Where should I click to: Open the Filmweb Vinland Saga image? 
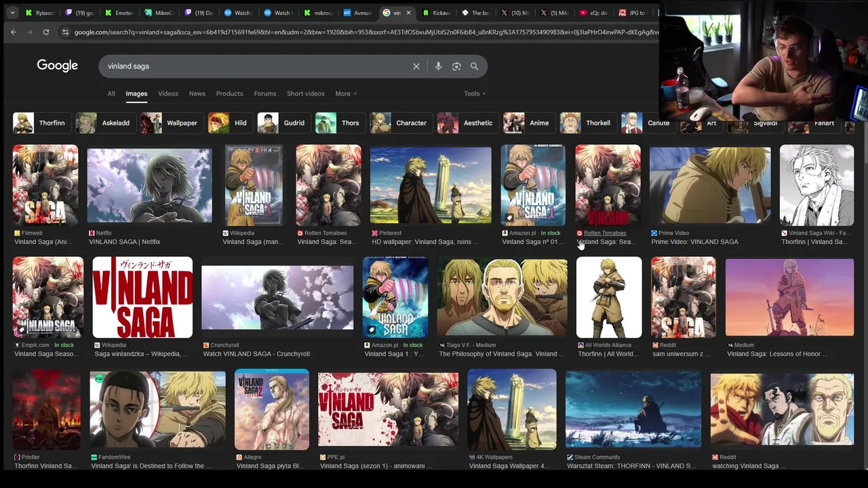(x=45, y=184)
